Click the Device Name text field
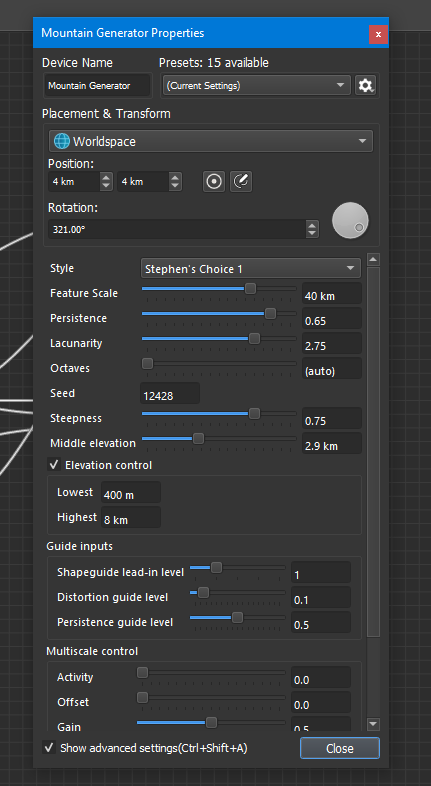Screen dimensions: 431x786 (x=97, y=86)
